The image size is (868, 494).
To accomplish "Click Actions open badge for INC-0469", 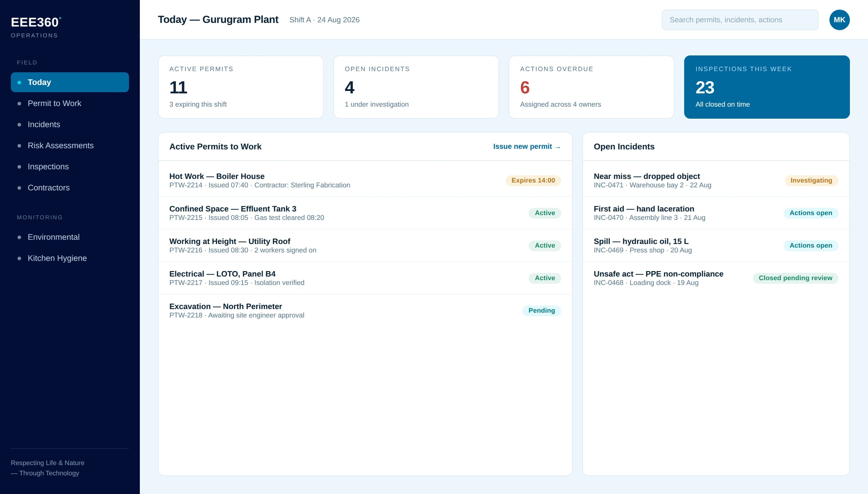I will click(810, 245).
